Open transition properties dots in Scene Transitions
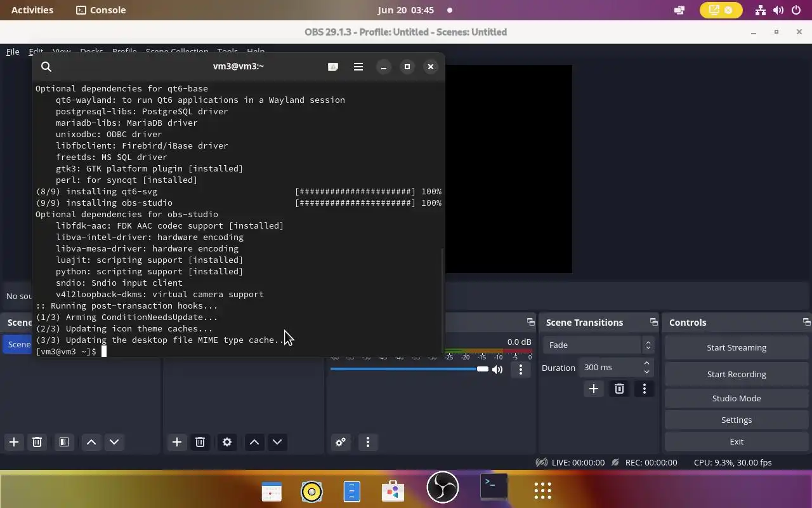The height and width of the screenshot is (508, 812). [645, 389]
